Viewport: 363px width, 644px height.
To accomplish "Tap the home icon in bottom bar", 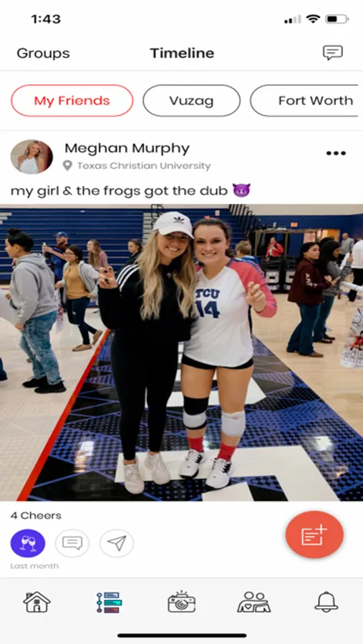I will click(x=37, y=602).
